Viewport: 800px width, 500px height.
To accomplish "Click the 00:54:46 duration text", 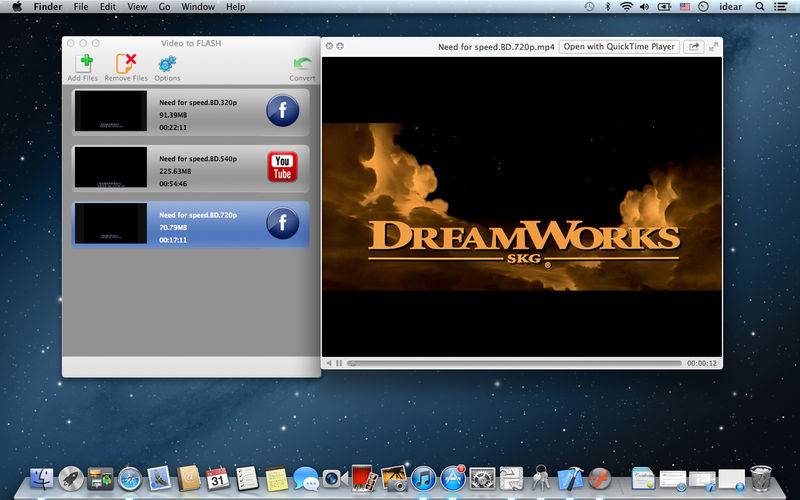I will coord(173,184).
